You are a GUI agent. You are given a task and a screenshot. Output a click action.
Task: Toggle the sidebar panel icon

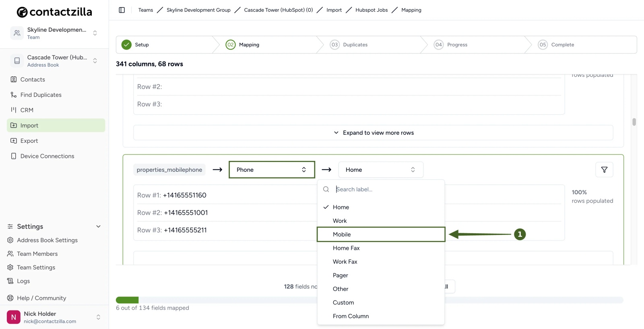pos(122,10)
